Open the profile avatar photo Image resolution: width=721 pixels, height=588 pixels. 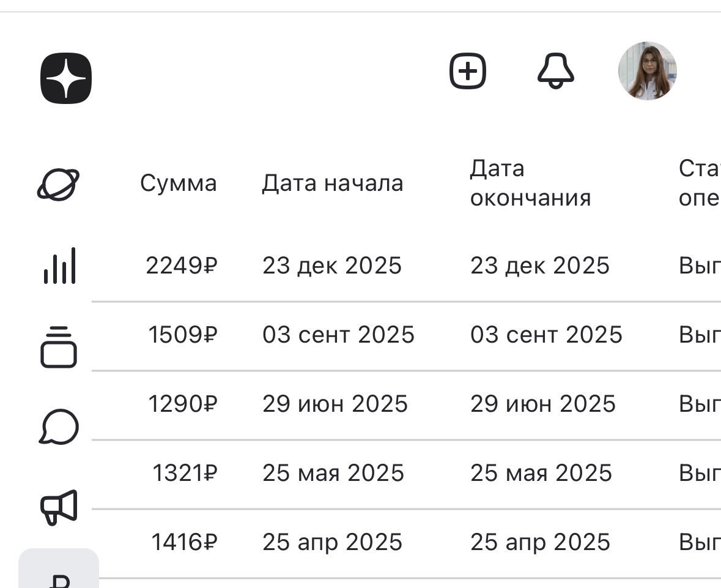648,71
